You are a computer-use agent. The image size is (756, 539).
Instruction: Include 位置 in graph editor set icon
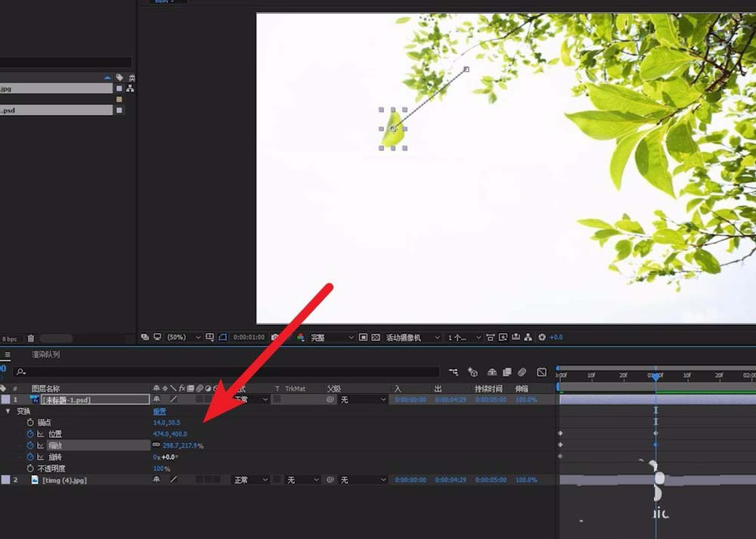click(x=41, y=434)
